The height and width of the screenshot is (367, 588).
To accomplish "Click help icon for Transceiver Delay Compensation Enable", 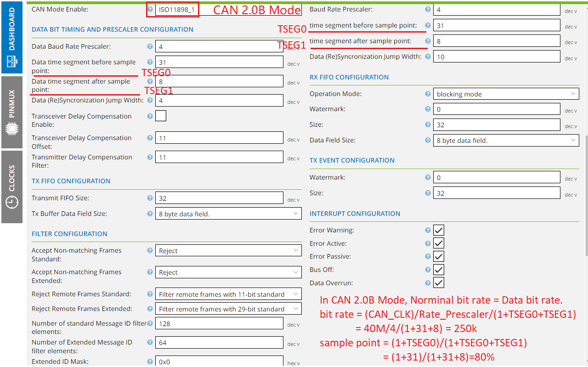I will pyautogui.click(x=150, y=116).
